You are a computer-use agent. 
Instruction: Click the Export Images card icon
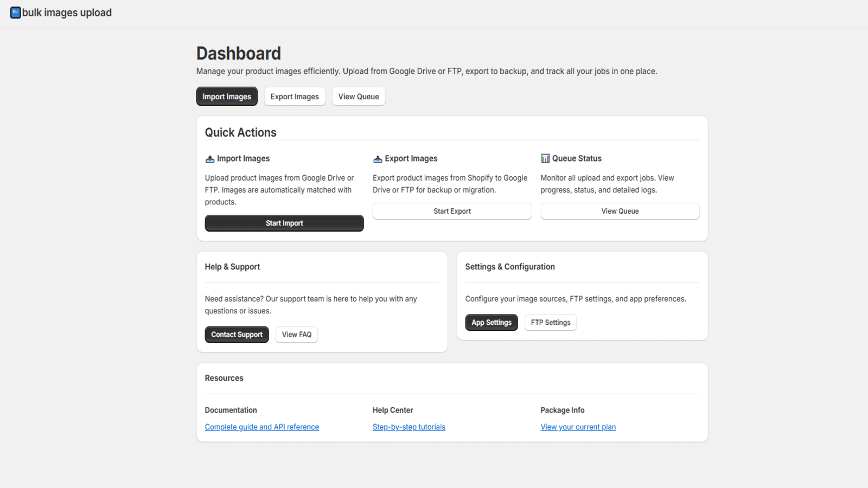pos(378,159)
